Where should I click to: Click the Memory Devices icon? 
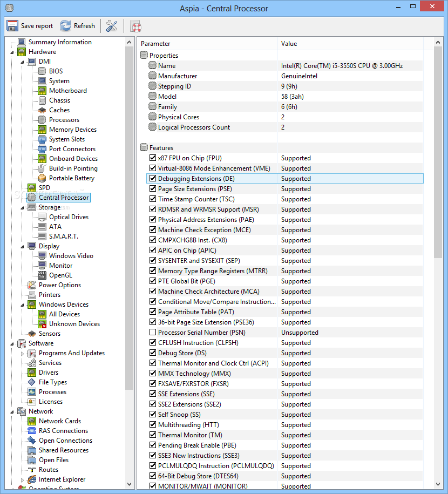click(42, 130)
